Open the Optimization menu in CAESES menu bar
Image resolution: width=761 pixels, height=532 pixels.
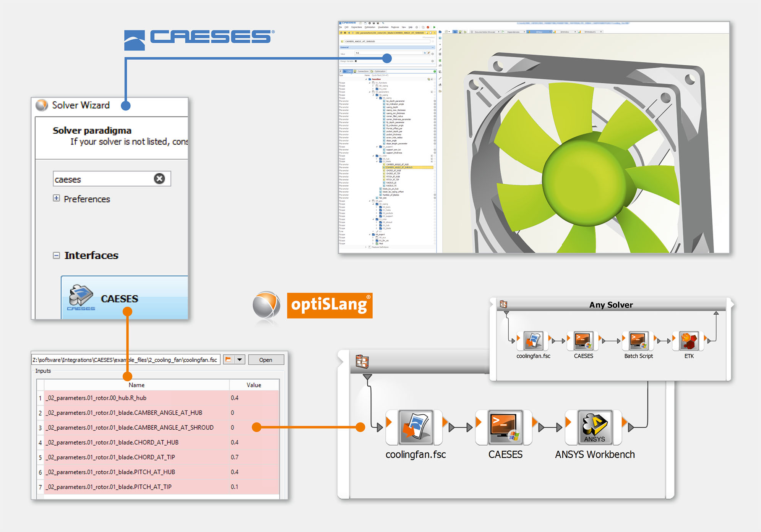click(370, 27)
